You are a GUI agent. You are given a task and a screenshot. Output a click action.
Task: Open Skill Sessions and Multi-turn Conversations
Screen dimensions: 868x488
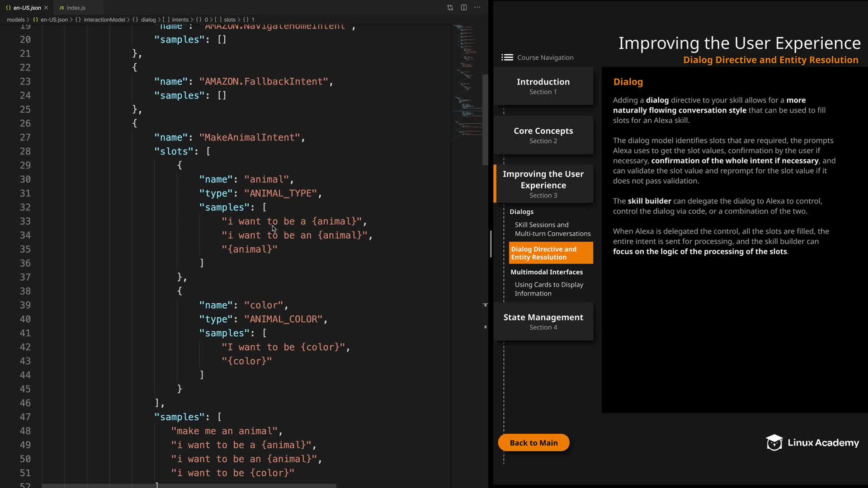552,229
